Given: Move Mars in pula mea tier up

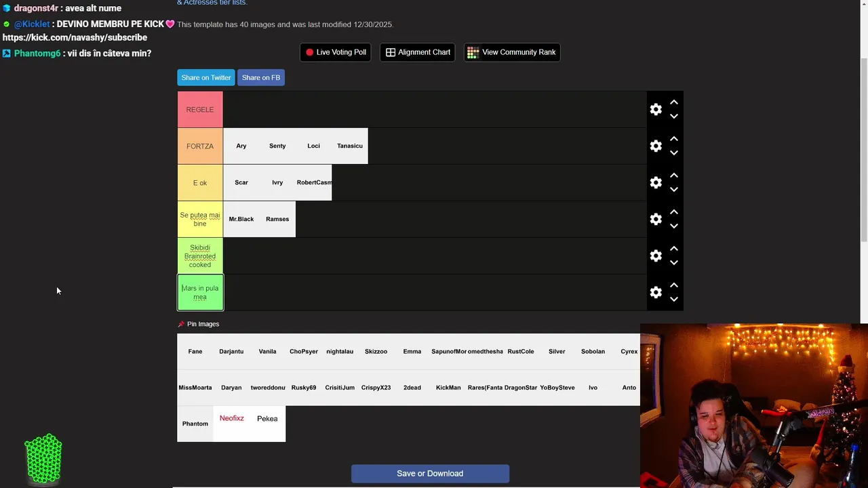Looking at the screenshot, I should click(674, 285).
